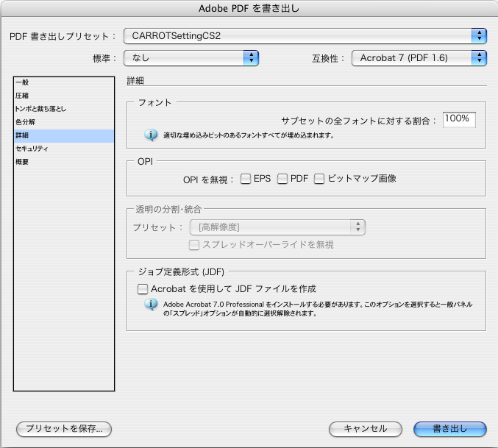Screen dimensions: 498x448
Task: Select 詳細 in the category list
Action: tap(64, 135)
